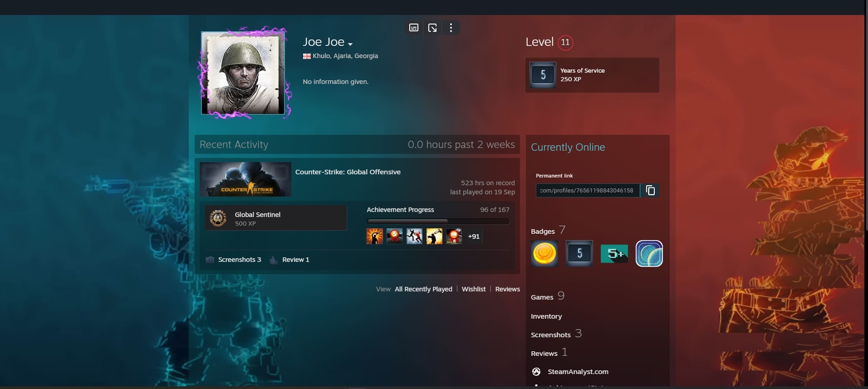868x389 pixels.
Task: Click the gold coin badge
Action: pos(544,253)
